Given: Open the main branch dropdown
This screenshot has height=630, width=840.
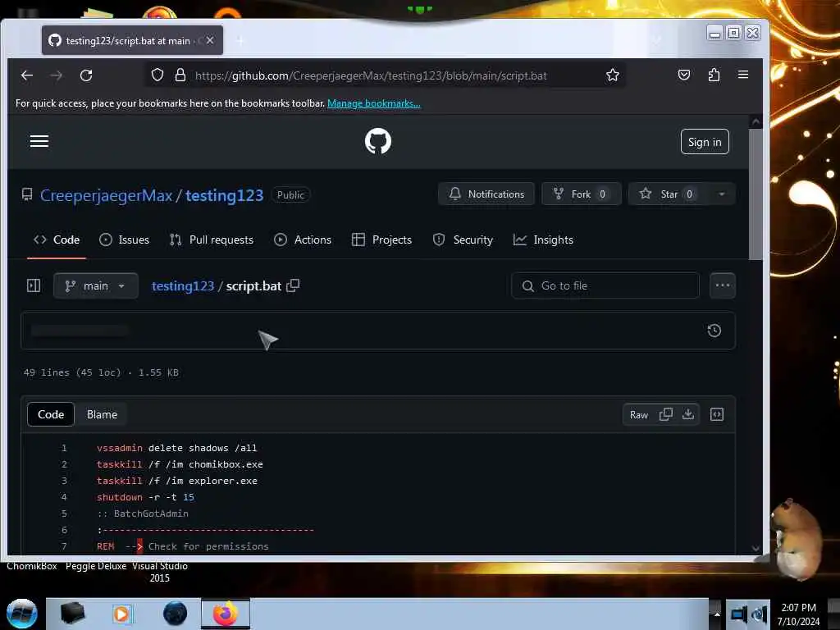Looking at the screenshot, I should point(96,285).
